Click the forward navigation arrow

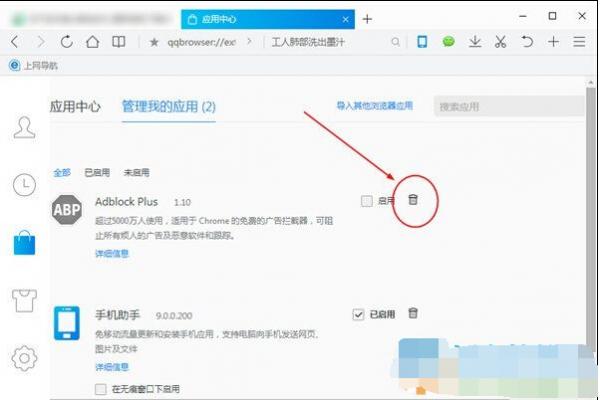tap(41, 41)
